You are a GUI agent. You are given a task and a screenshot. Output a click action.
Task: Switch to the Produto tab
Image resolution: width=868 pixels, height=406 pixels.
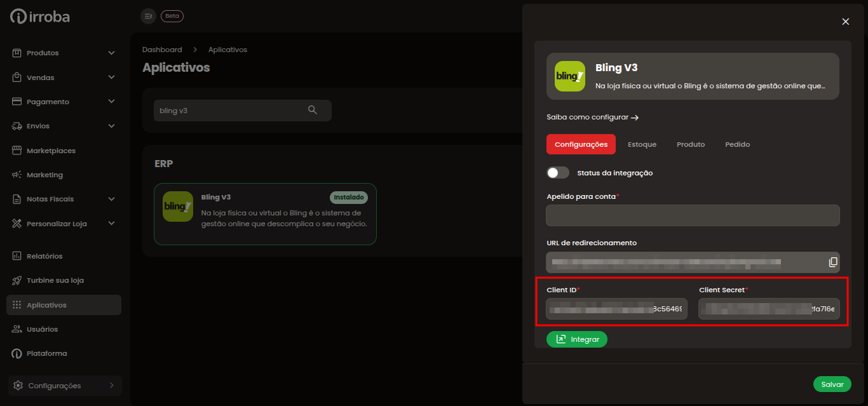pyautogui.click(x=691, y=144)
